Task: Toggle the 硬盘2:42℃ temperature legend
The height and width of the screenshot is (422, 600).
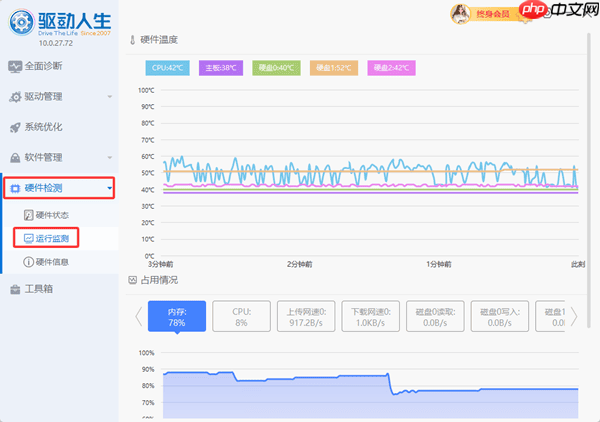Action: click(391, 68)
